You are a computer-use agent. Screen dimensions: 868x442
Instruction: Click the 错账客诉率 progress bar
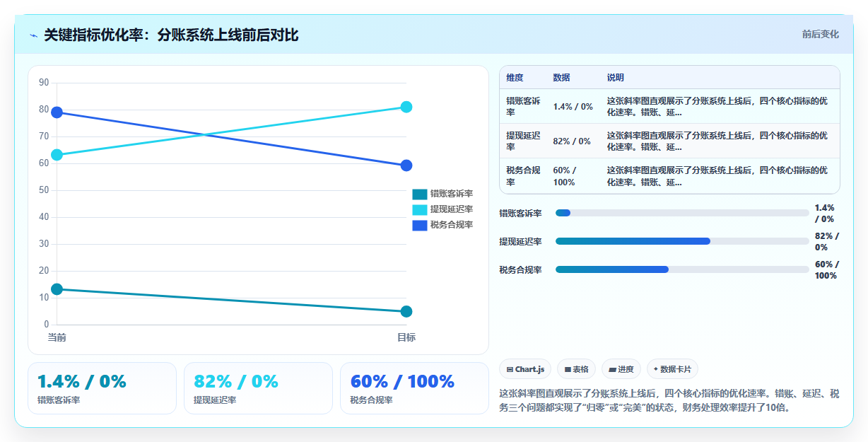point(682,213)
